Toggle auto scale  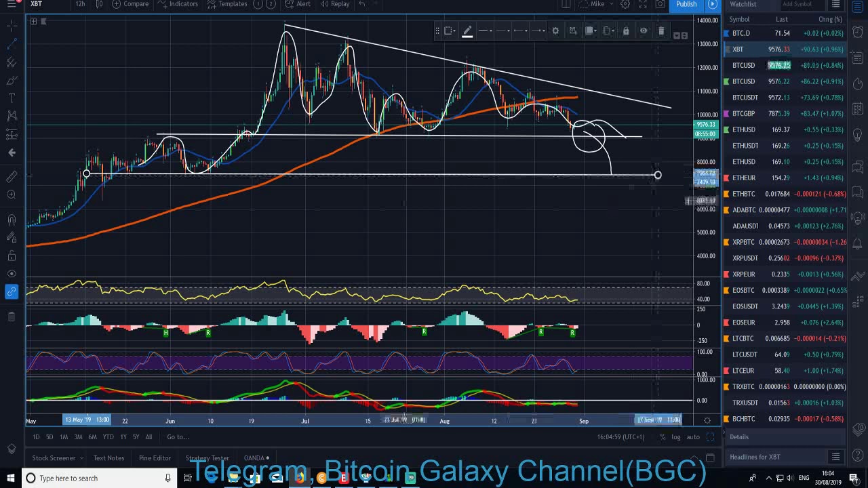693,436
